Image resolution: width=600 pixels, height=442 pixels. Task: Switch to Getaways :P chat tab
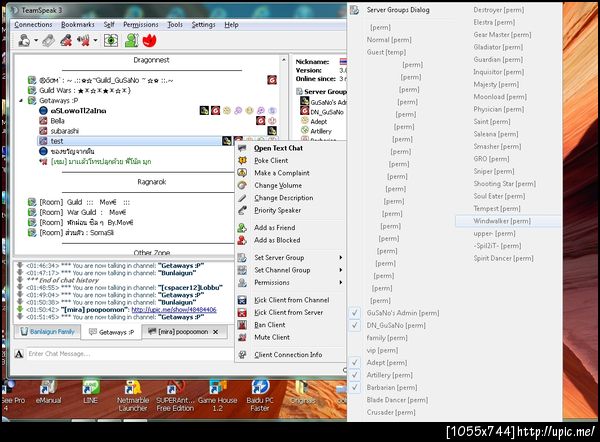click(112, 332)
